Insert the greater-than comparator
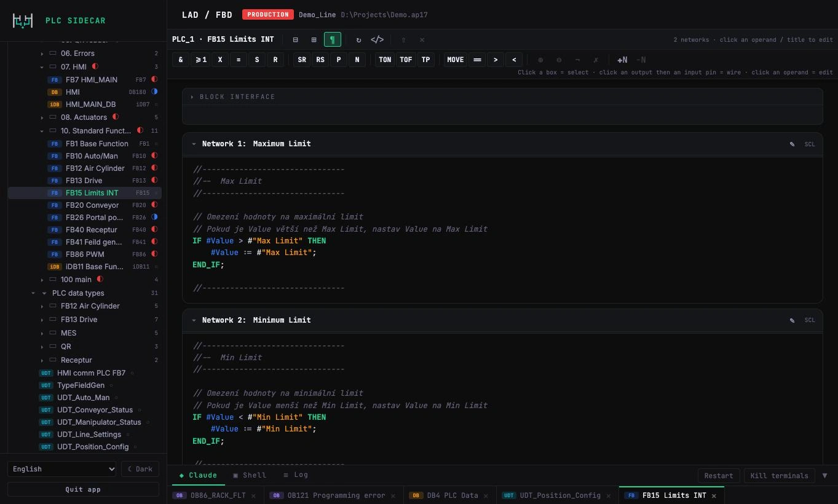838x504 pixels. tap(496, 60)
